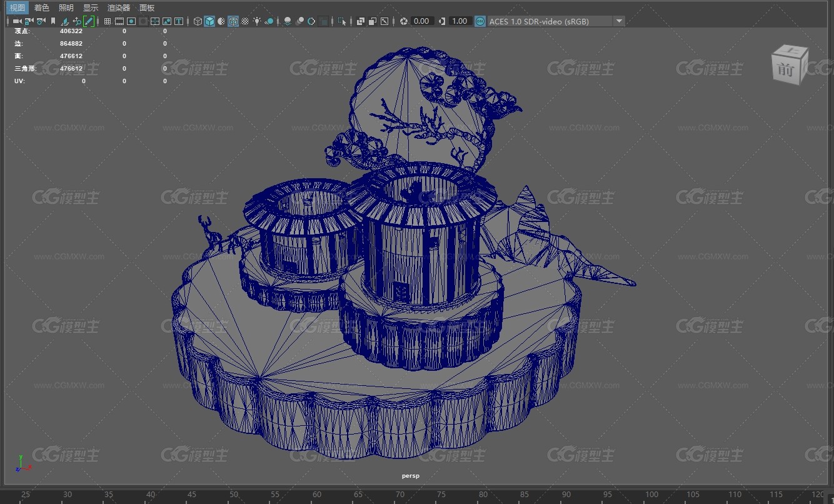Screen dimensions: 834x504
Task: Toggle 2D pan/zoom icon
Action: click(77, 21)
